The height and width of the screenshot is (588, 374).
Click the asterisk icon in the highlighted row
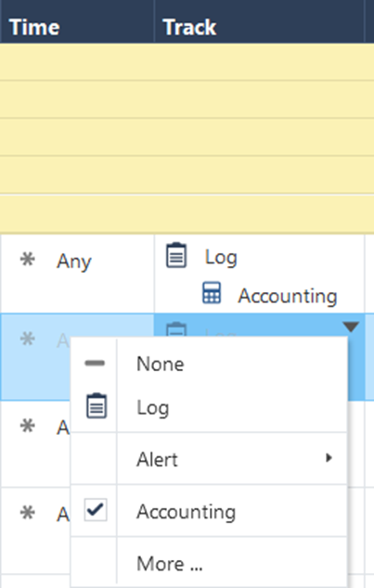click(x=28, y=339)
